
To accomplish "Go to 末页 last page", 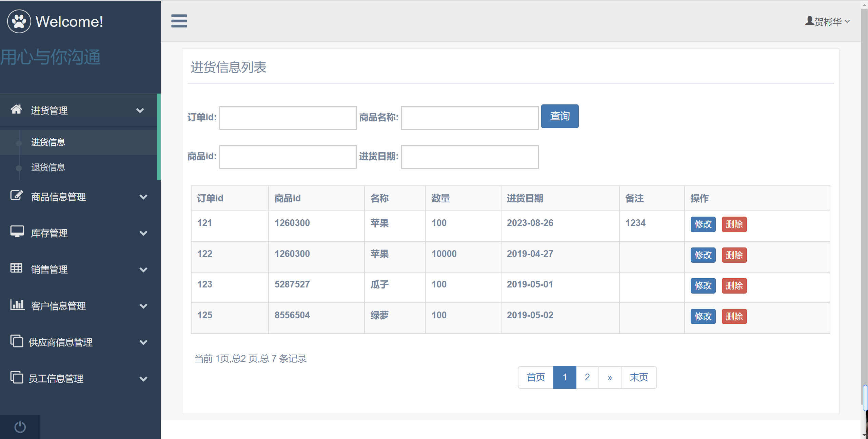I will pyautogui.click(x=639, y=377).
